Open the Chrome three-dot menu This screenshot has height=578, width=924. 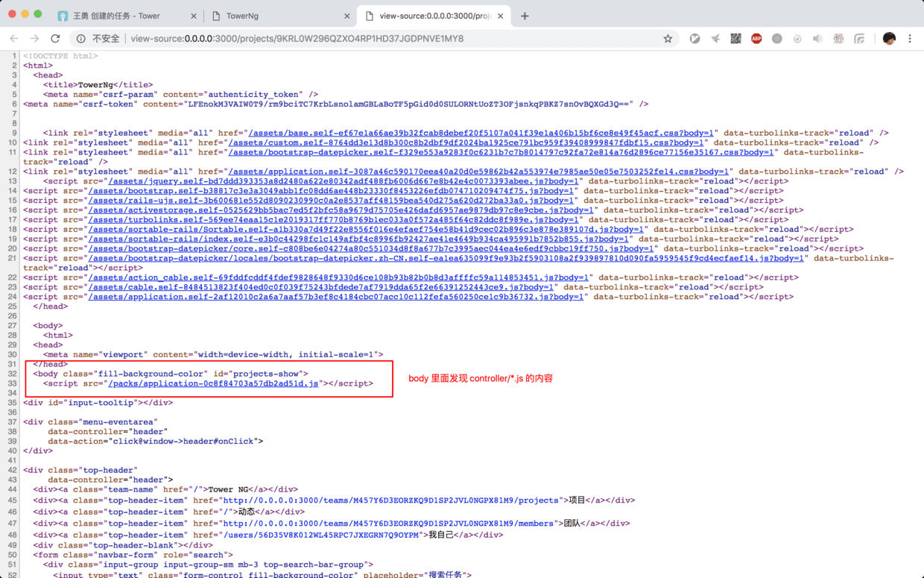[910, 38]
